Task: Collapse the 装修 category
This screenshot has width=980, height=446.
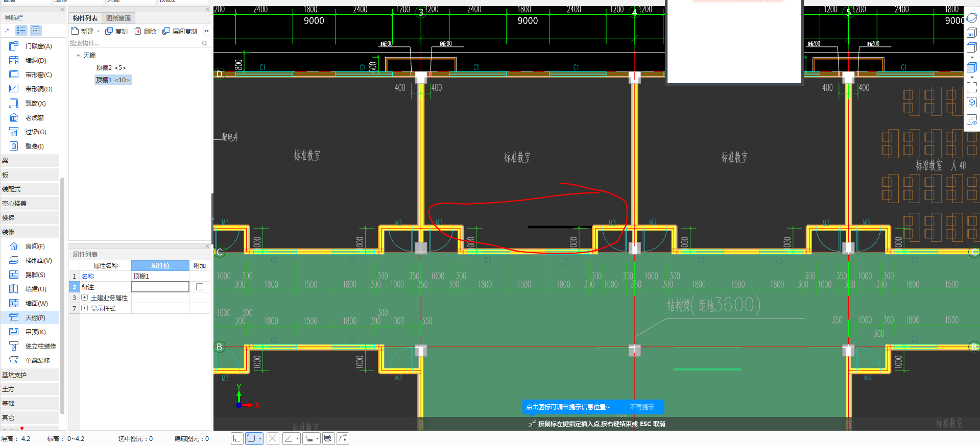Action: click(30, 232)
